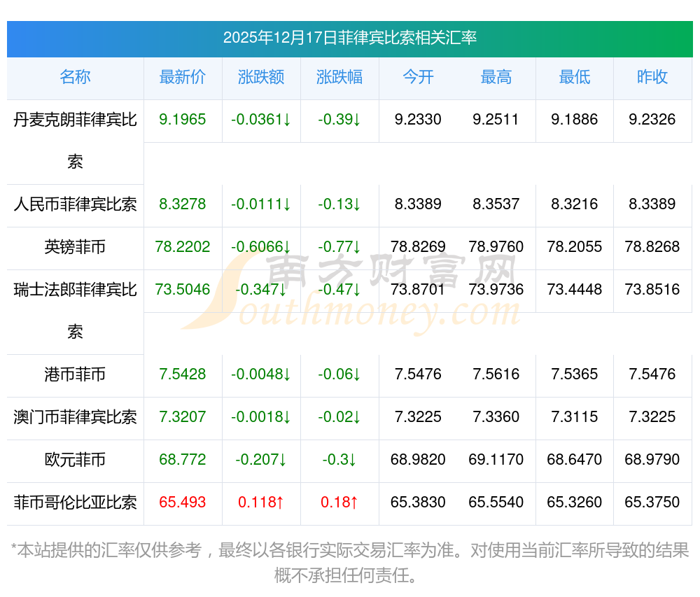Screen dimensions: 700x597
Task: Click the 欧元菲币 row name
Action: coord(75,460)
